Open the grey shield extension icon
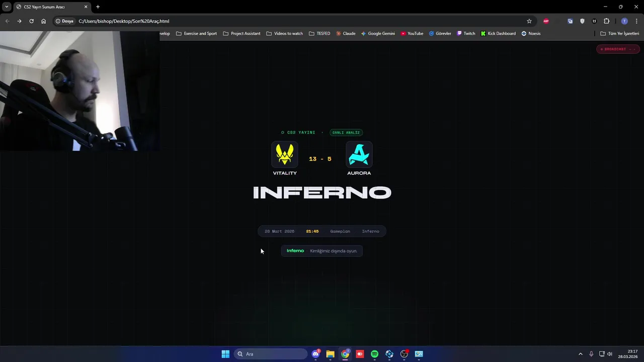This screenshot has width=644, height=362. point(582,21)
